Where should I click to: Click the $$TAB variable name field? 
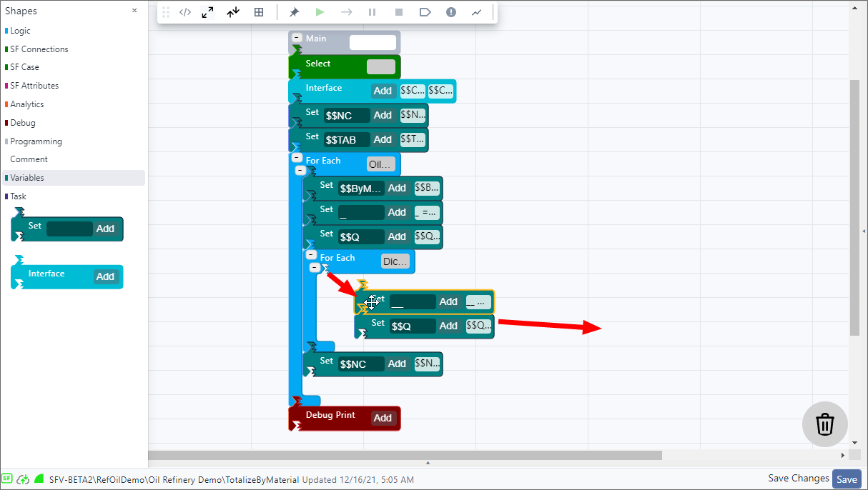[x=347, y=140]
